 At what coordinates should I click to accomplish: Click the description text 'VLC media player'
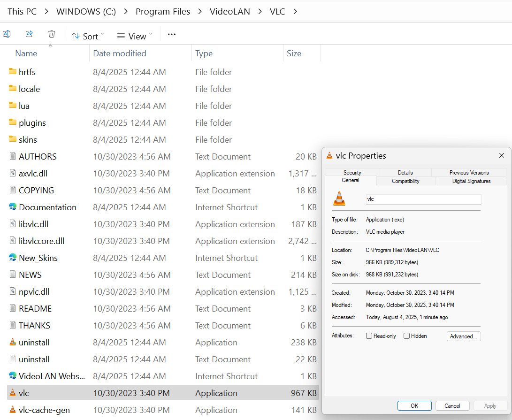tap(385, 232)
